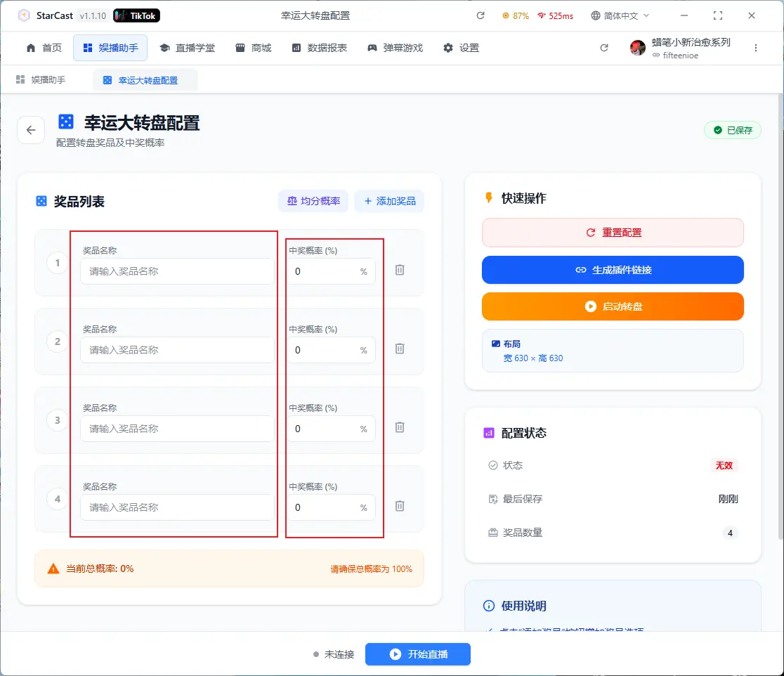The width and height of the screenshot is (784, 676).
Task: Open the 数据报表 menu tab
Action: [320, 48]
